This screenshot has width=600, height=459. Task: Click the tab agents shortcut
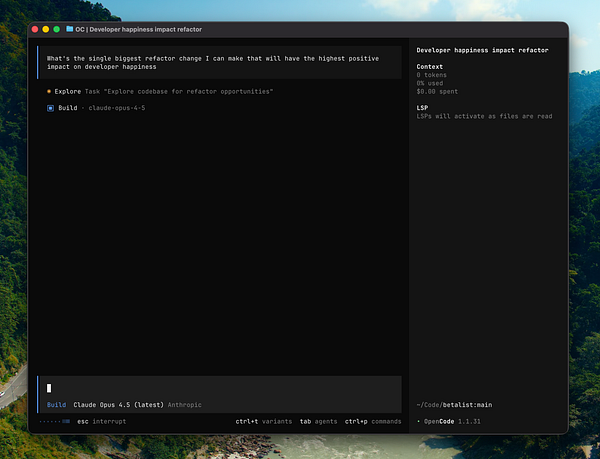coord(318,422)
